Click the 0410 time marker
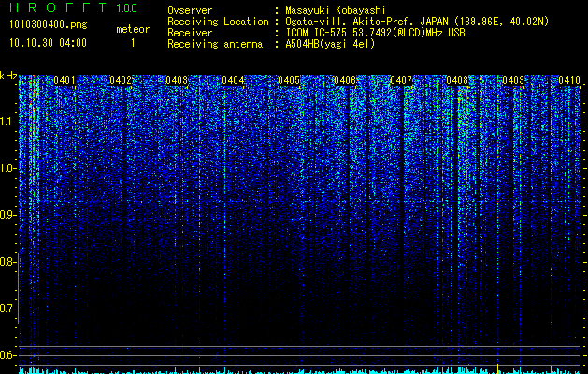 click(x=569, y=80)
